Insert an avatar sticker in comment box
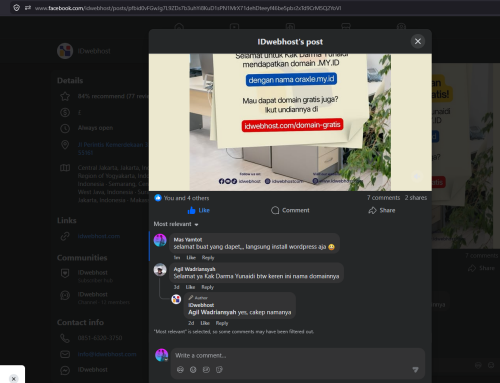This screenshot has width=500, height=383. [180, 369]
